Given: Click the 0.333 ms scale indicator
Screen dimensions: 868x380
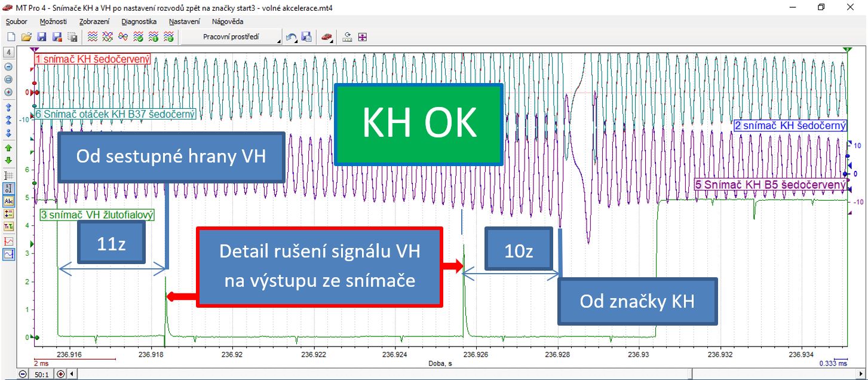Looking at the screenshot, I should point(832,363).
